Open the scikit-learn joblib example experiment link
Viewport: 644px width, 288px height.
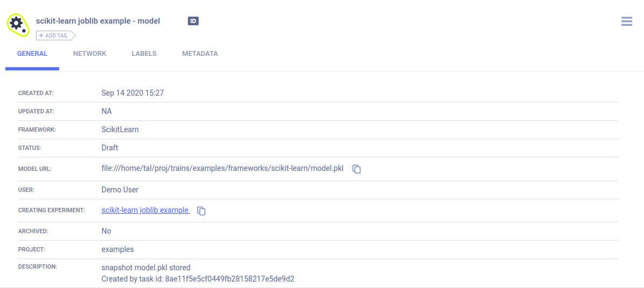(x=145, y=210)
